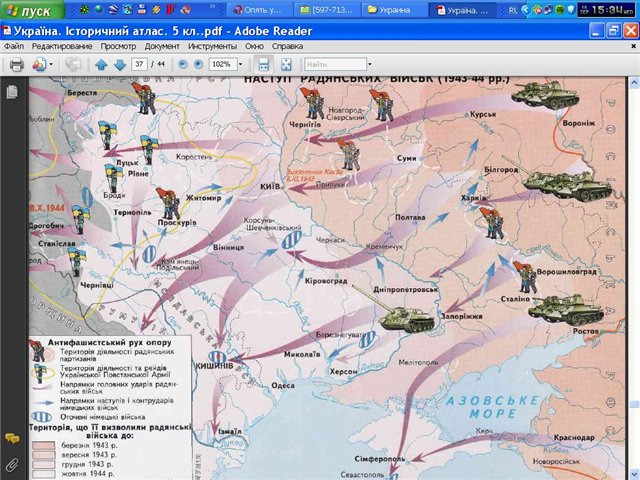Click the vertical scrollbar thumb
This screenshot has width=640, height=480.
point(634,404)
